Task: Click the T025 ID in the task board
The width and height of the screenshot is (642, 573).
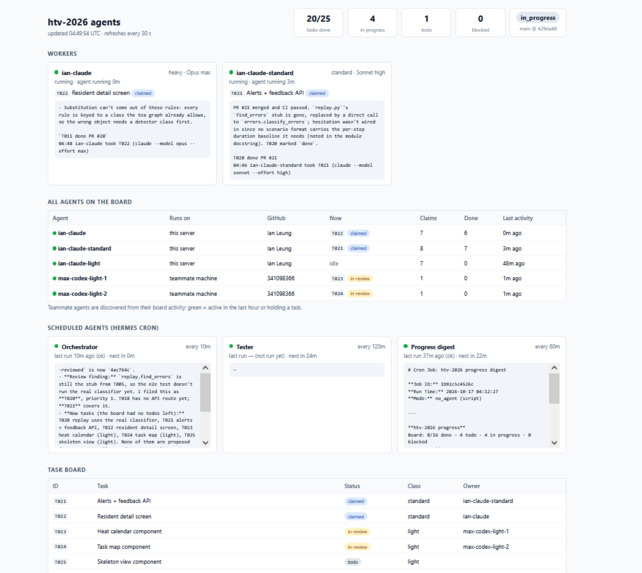Action: click(x=60, y=562)
